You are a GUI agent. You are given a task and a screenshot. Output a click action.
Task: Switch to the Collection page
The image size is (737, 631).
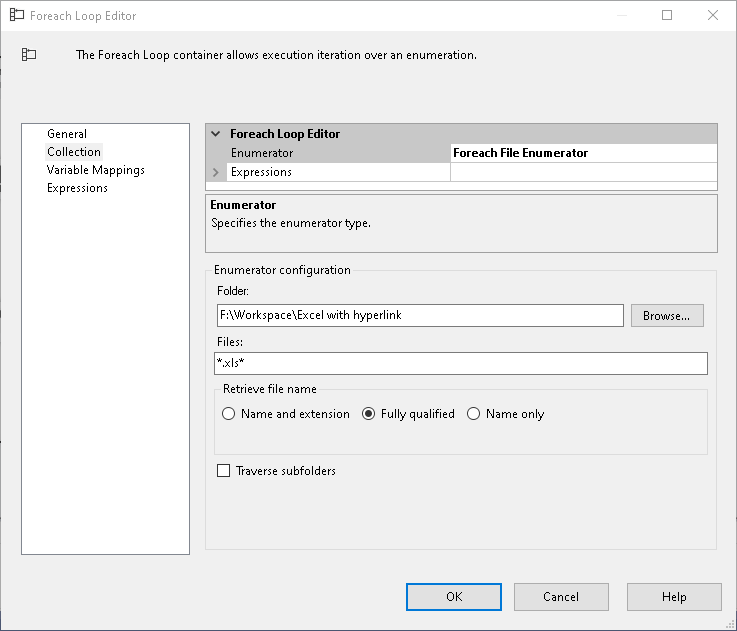tap(74, 152)
